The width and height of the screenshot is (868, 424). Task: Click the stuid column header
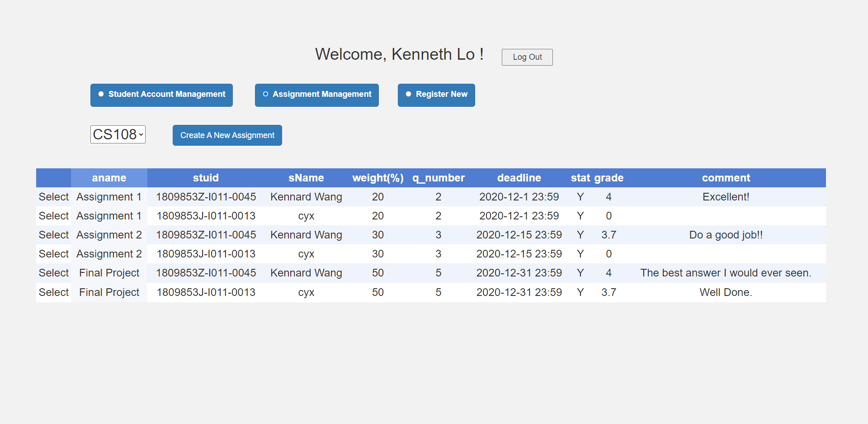(206, 178)
